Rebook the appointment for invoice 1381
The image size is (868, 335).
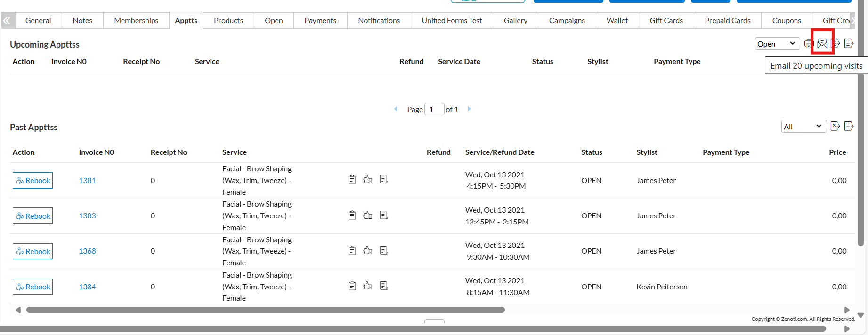coord(32,181)
